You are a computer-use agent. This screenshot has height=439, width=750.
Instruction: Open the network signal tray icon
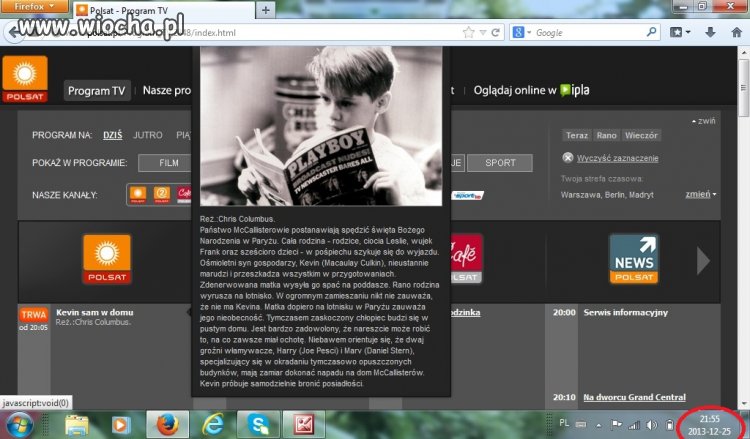click(x=634, y=425)
